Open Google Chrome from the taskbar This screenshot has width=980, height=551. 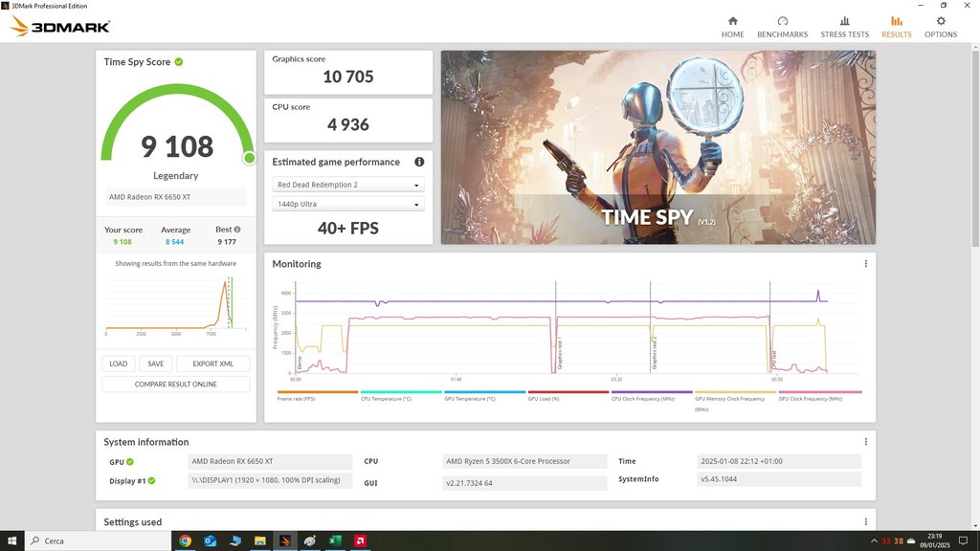tap(185, 541)
